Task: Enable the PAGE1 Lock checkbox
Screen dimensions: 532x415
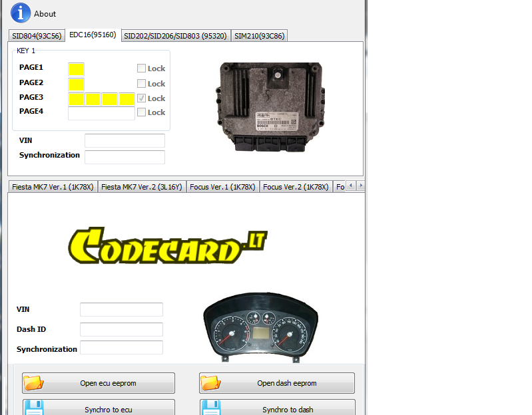Action: click(x=141, y=68)
